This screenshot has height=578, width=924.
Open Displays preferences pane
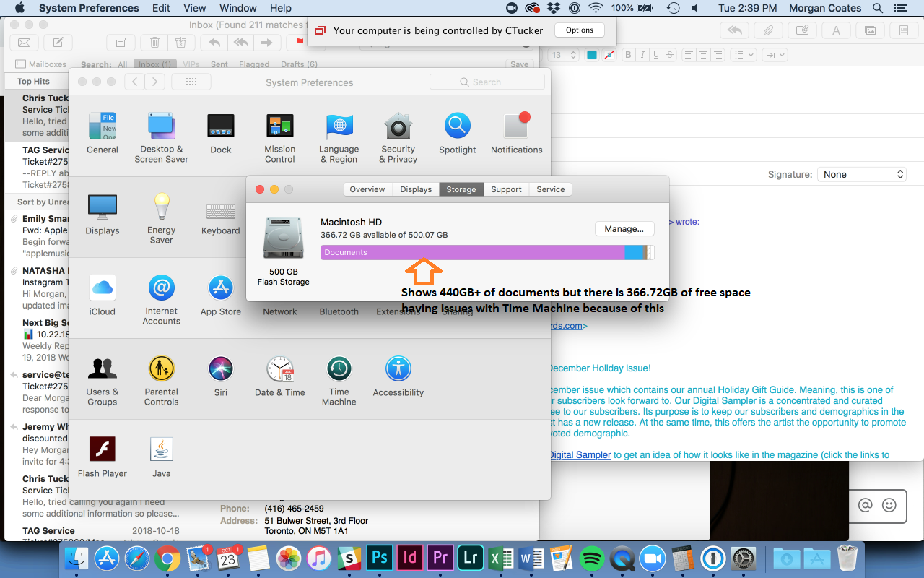[103, 215]
